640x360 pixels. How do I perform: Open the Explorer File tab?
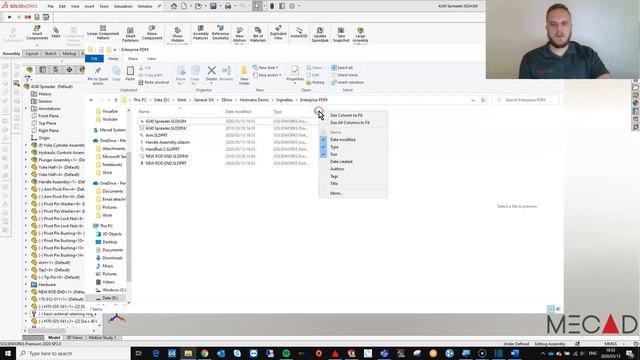click(94, 59)
